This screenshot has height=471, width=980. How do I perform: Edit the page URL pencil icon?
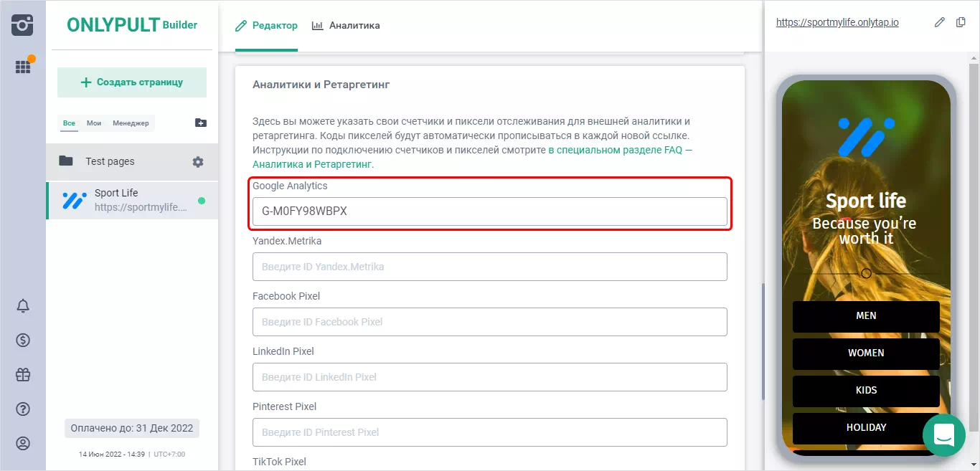[x=940, y=22]
